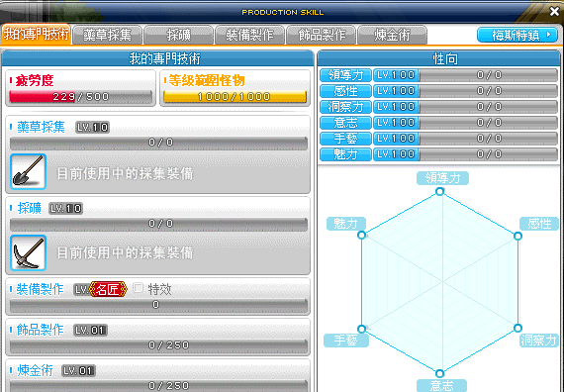This screenshot has height=392, width=564.
Task: Click the 感性 vertex on the radar chart
Action: click(x=517, y=237)
